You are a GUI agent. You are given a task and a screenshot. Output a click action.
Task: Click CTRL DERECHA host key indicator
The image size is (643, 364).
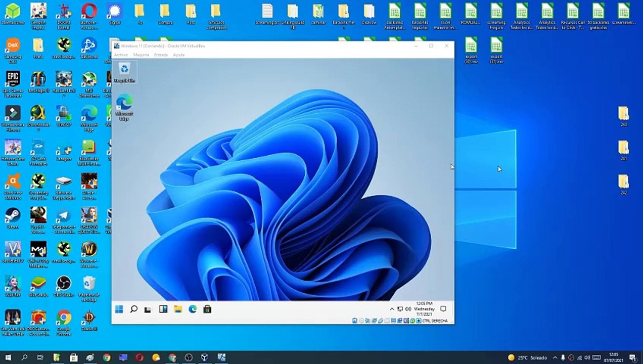coord(435,321)
